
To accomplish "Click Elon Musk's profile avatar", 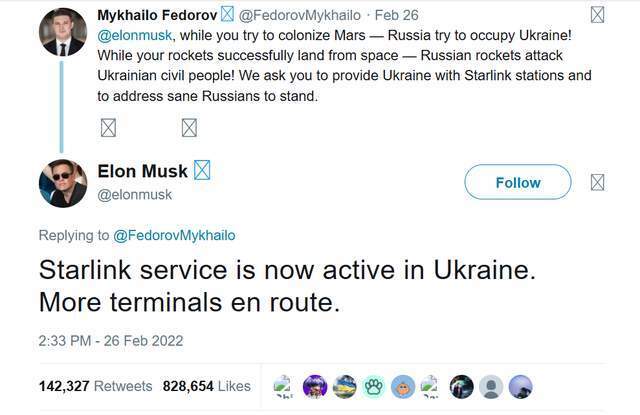I will point(62,183).
